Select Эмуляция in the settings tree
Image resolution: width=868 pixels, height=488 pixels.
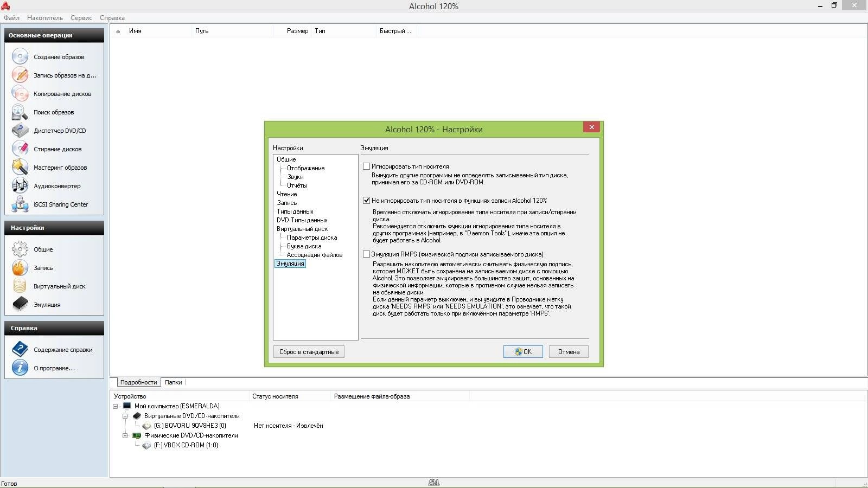coord(290,264)
